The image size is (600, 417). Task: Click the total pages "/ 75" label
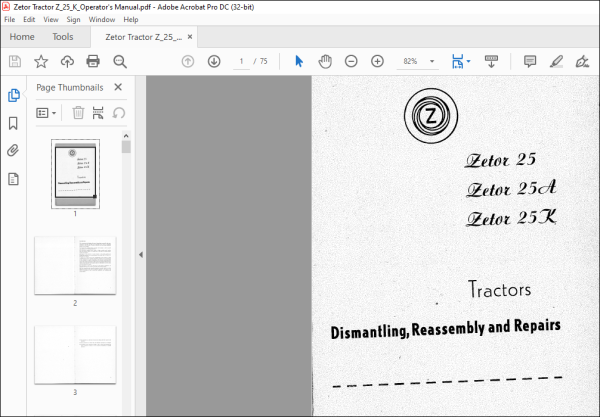point(261,61)
